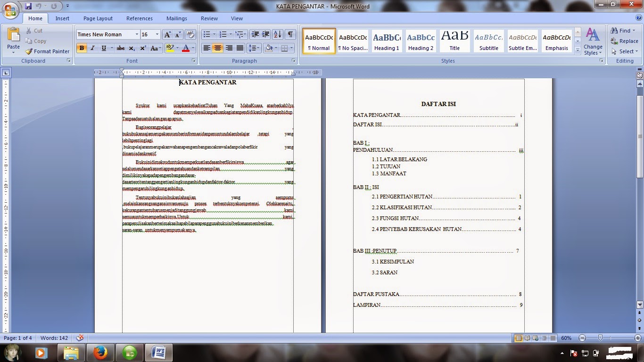Select the Review tab
This screenshot has height=362, width=644.
pos(209,18)
